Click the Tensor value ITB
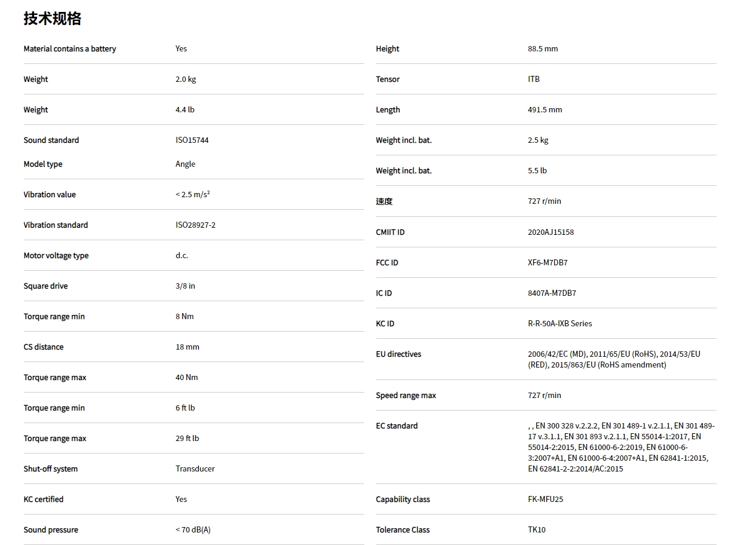756x545 pixels. click(x=533, y=79)
